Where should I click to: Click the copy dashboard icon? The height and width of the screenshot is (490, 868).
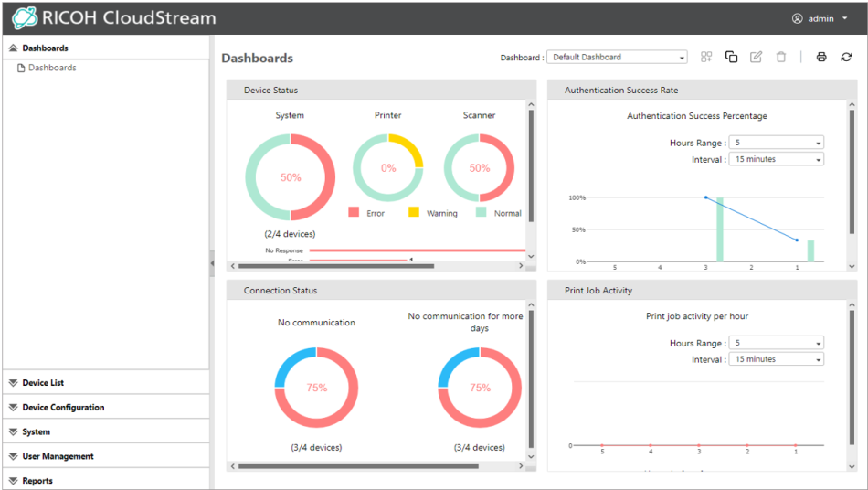(731, 57)
